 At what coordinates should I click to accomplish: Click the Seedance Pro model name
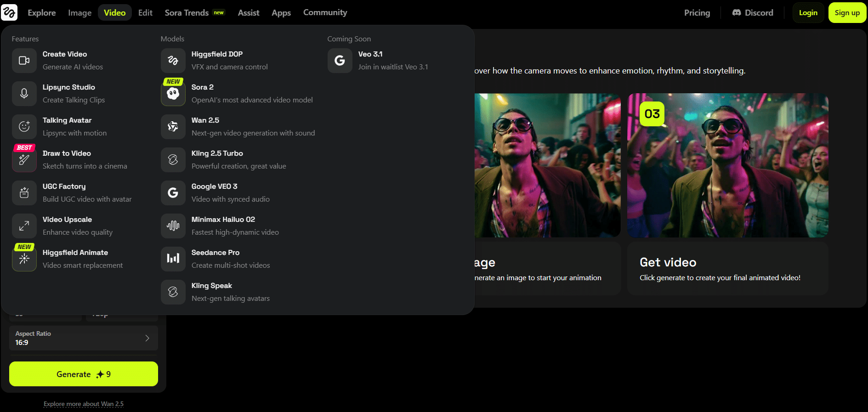point(216,253)
